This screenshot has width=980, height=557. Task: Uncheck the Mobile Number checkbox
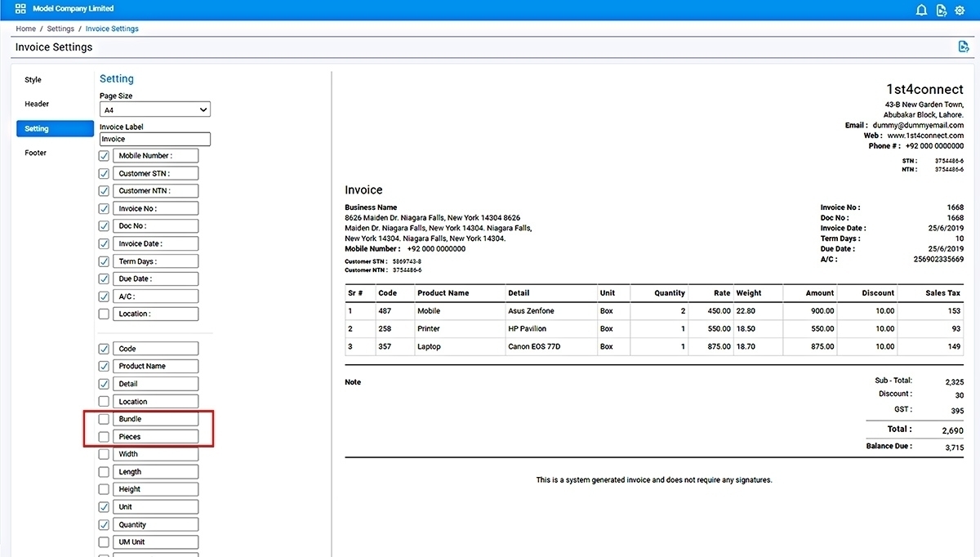[x=104, y=155]
